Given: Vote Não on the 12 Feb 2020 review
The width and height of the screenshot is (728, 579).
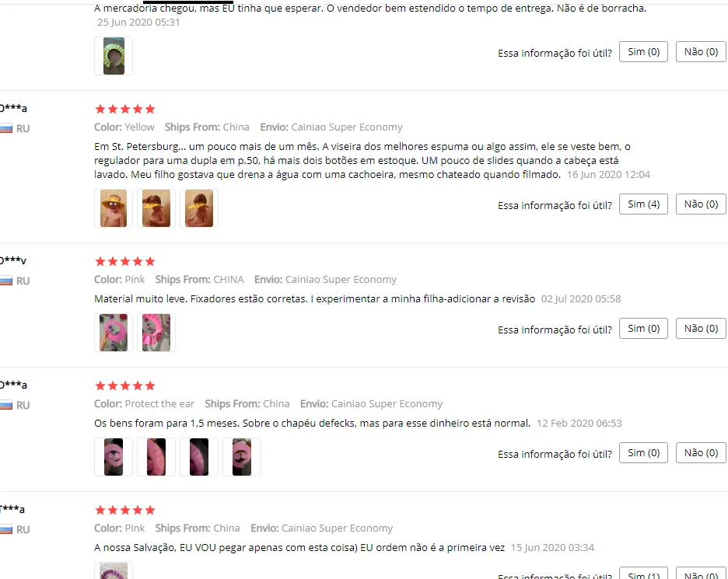Looking at the screenshot, I should [x=701, y=453].
